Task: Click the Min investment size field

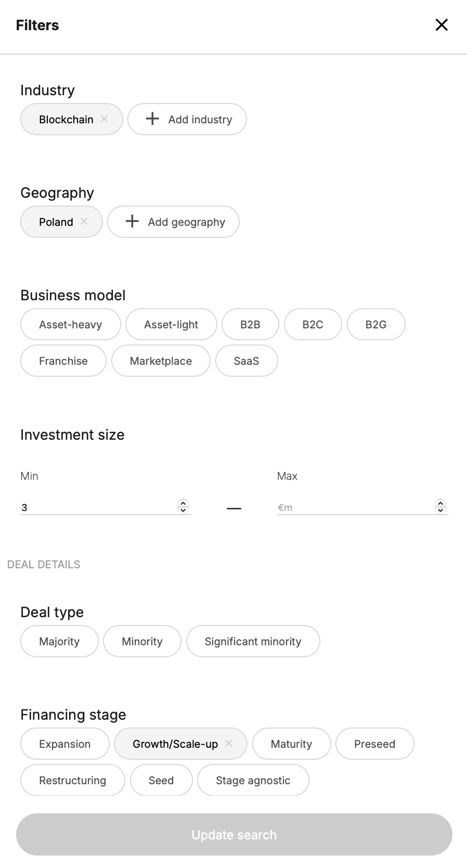Action: tap(99, 507)
